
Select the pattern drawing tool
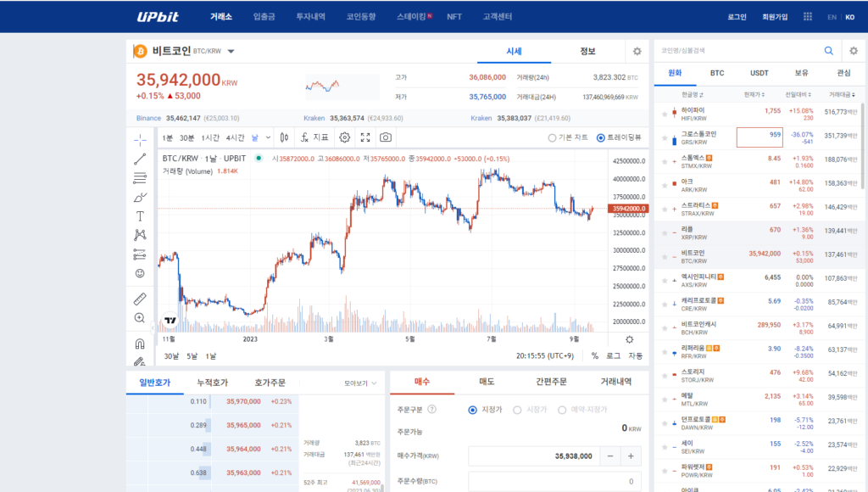pos(140,235)
